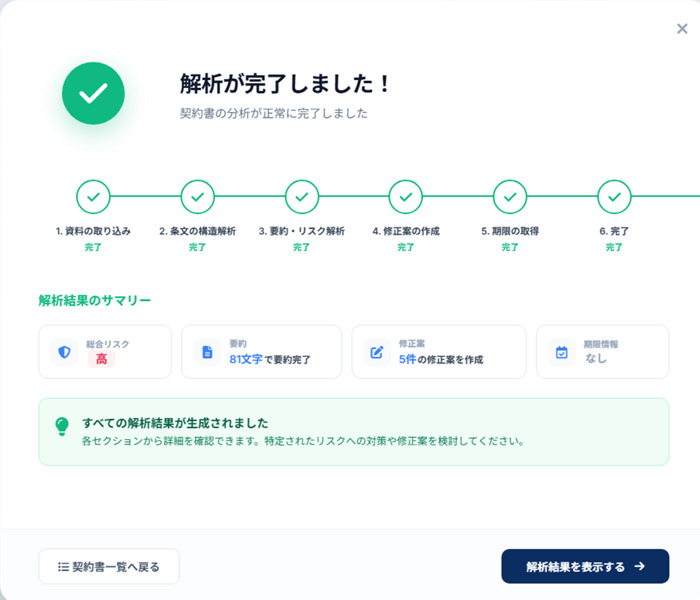Image resolution: width=700 pixels, height=600 pixels.
Task: Click the 6. 完了 step label
Action: (x=614, y=231)
